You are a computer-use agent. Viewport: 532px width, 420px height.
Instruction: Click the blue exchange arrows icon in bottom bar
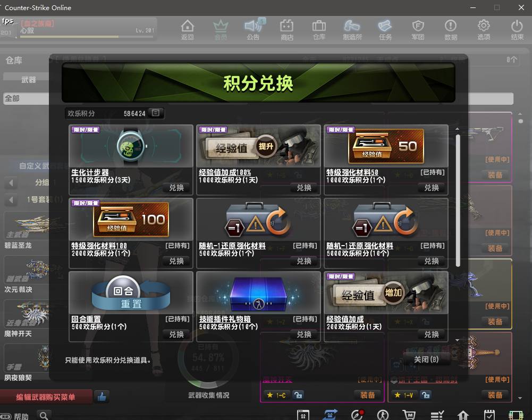pos(331,415)
